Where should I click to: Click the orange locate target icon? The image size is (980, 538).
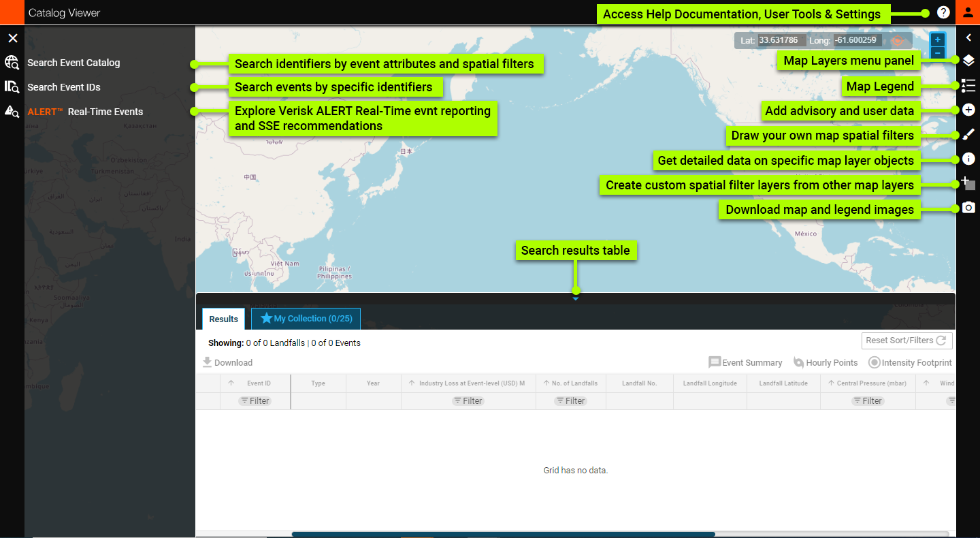898,41
